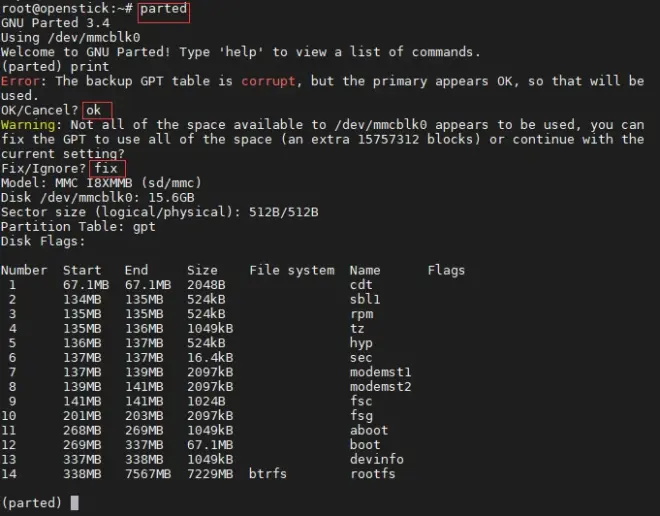This screenshot has width=660, height=516.
Task: Click partition name 'fsg'
Action: (x=361, y=416)
